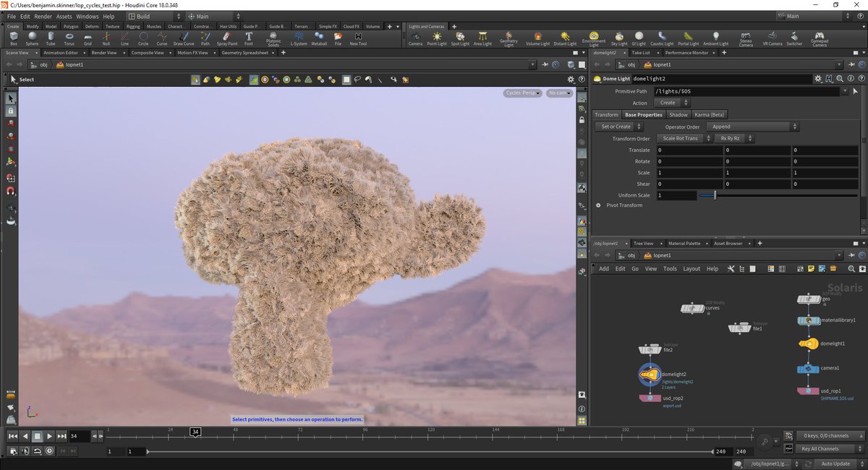This screenshot has width=868, height=470.
Task: Open the Geometry Spreadsheet tab
Action: 244,53
